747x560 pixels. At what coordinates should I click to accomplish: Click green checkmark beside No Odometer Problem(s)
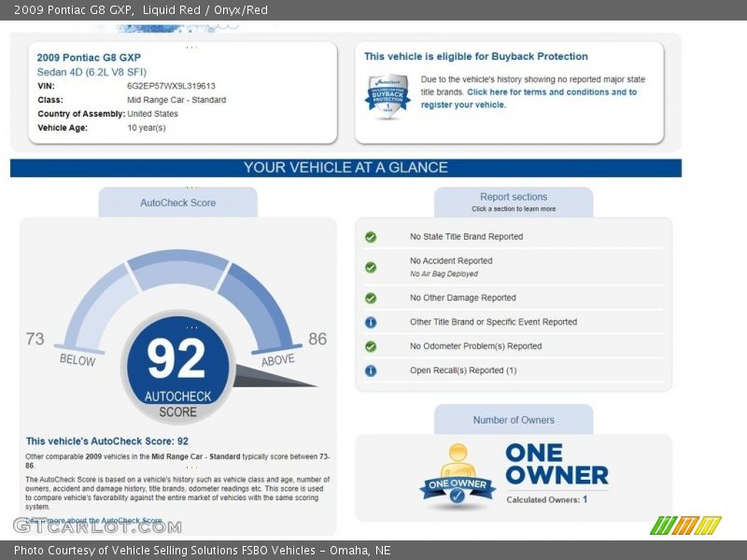point(371,346)
